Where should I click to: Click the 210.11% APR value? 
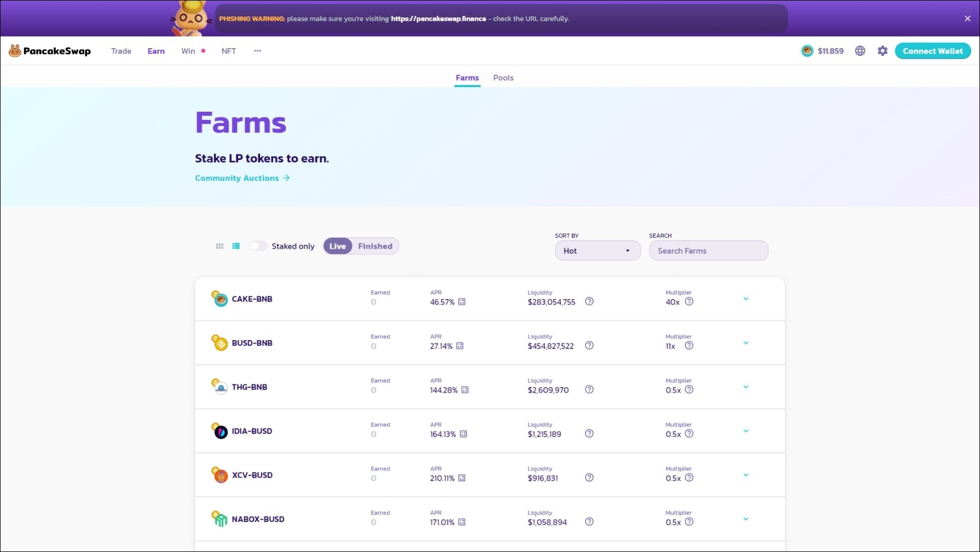pos(442,478)
